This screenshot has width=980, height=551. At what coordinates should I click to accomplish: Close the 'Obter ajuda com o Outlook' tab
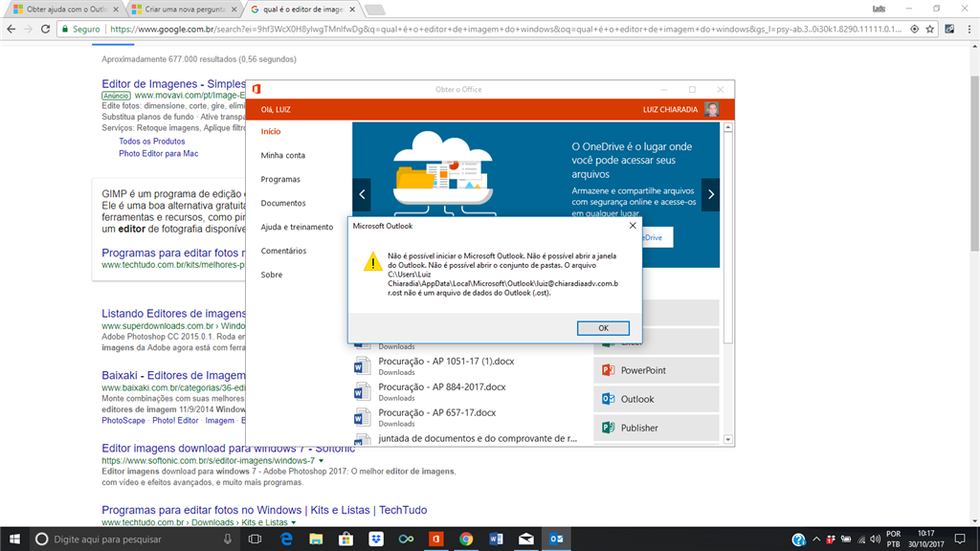point(116,10)
